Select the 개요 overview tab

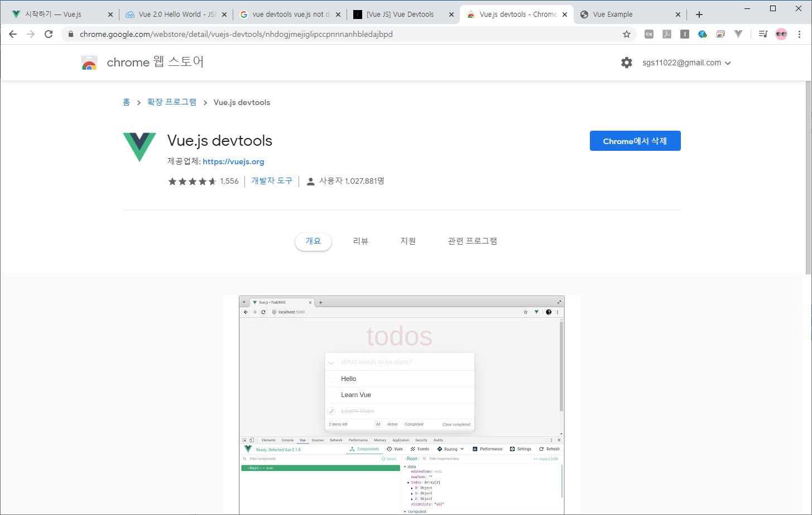pyautogui.click(x=313, y=241)
